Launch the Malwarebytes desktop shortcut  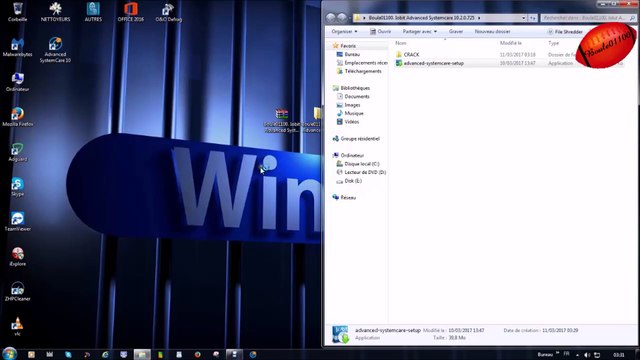[17, 47]
